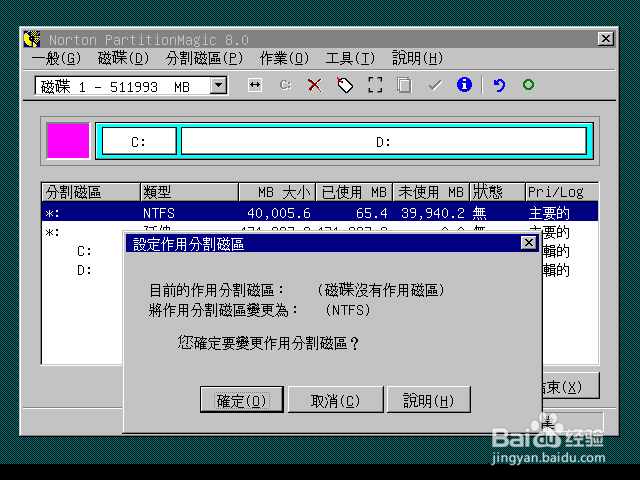Click the 39,940.2 unused MB cell

[433, 213]
